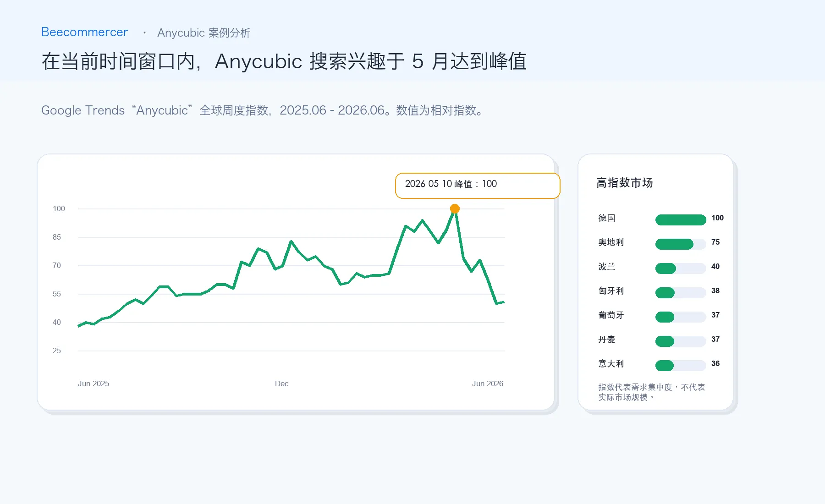
Task: Click the 匈牙利 progress bar
Action: coord(681,293)
